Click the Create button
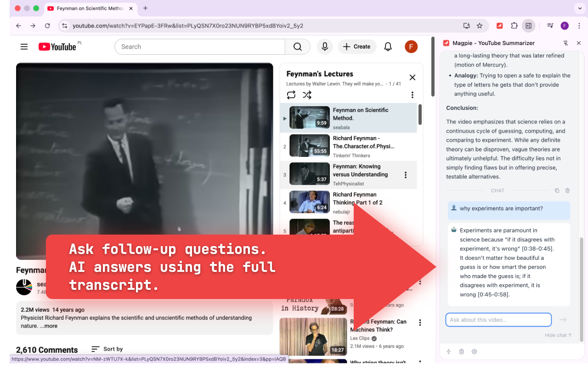This screenshot has height=368, width=588. [x=357, y=46]
